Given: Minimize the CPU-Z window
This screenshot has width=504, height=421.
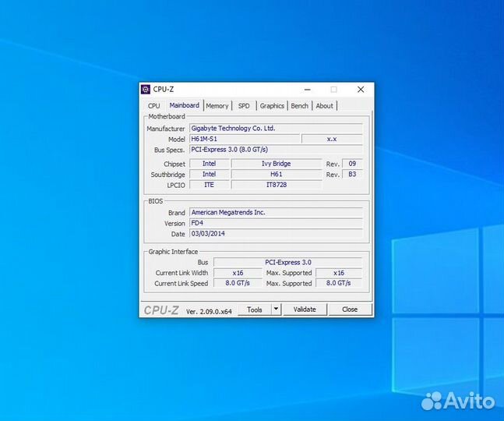Looking at the screenshot, I should [307, 90].
